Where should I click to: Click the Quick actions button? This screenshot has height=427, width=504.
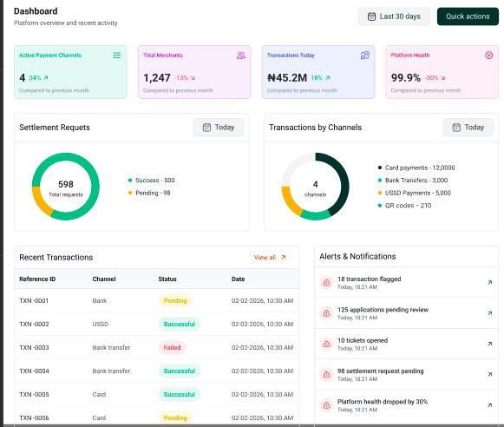pos(468,16)
